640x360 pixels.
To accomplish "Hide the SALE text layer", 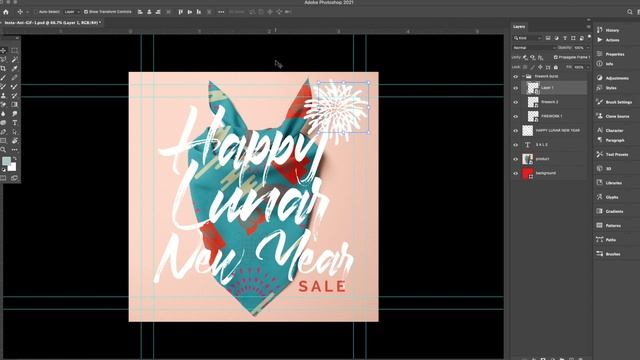I will point(516,144).
